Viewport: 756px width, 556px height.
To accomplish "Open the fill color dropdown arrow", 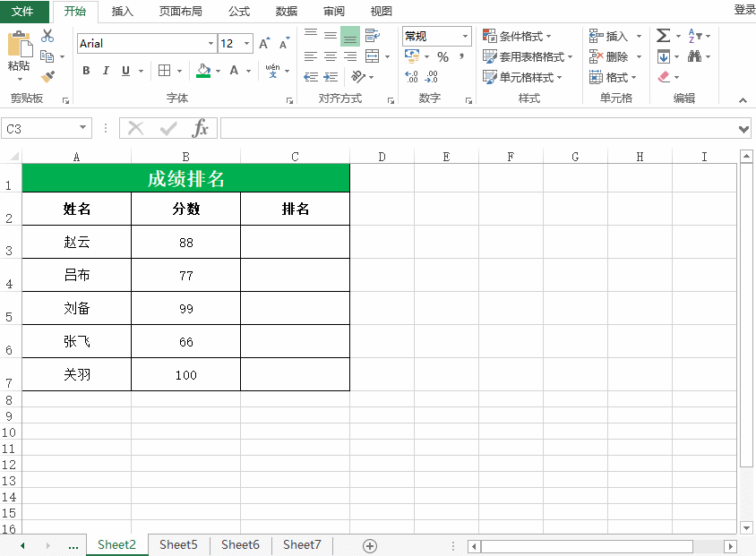I will [x=216, y=70].
